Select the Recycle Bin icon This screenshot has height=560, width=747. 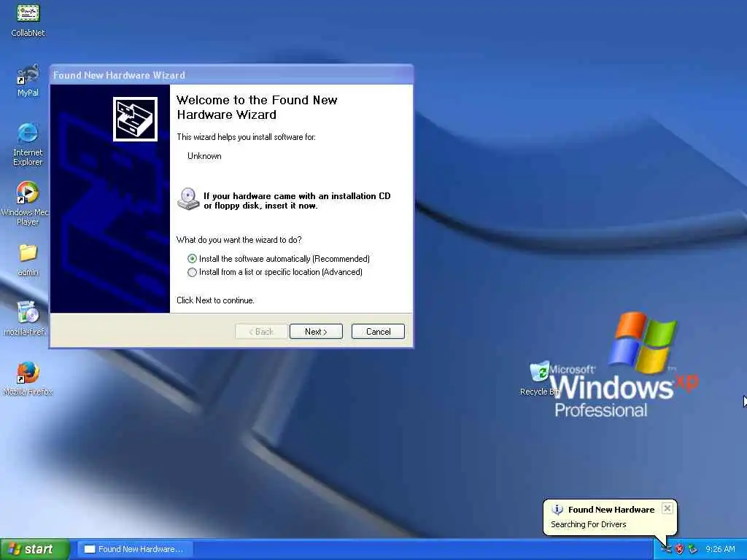pos(539,378)
